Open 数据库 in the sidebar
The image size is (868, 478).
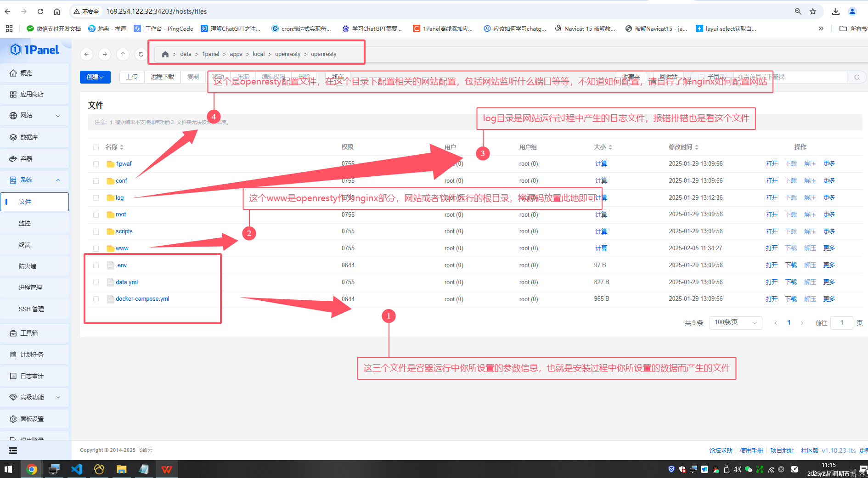[35, 137]
